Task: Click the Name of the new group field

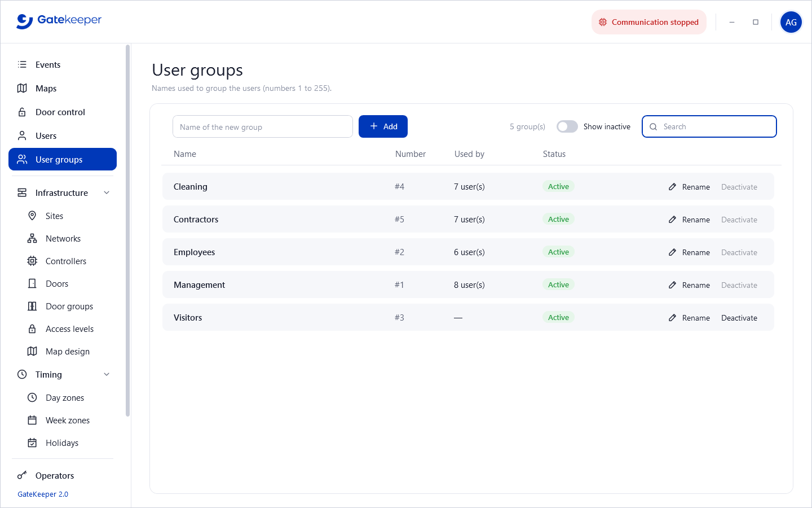Action: pyautogui.click(x=263, y=126)
